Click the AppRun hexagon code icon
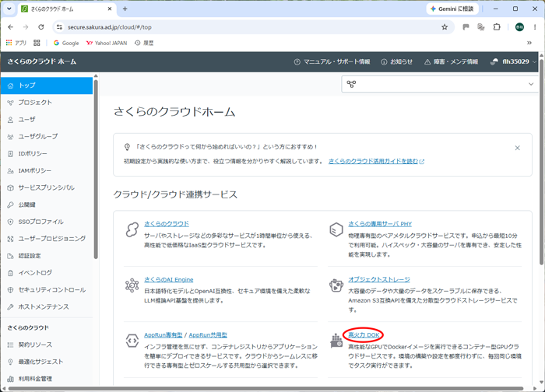545x392 pixels. click(x=132, y=341)
